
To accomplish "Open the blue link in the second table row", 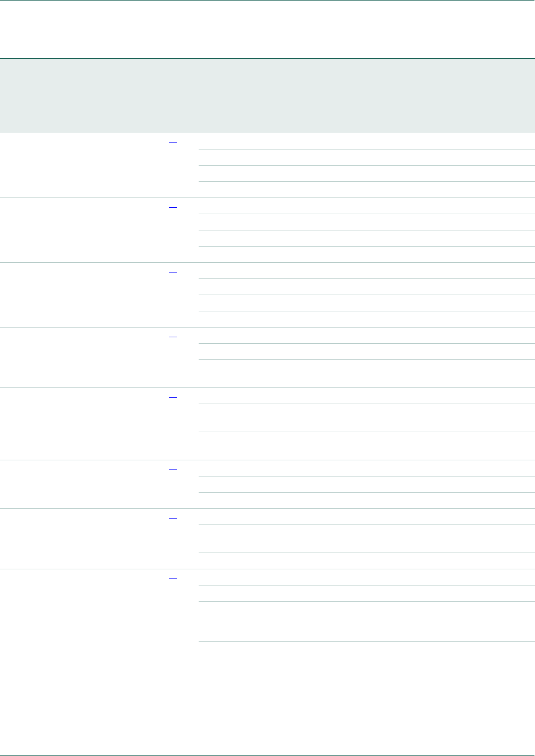I will coord(173,207).
